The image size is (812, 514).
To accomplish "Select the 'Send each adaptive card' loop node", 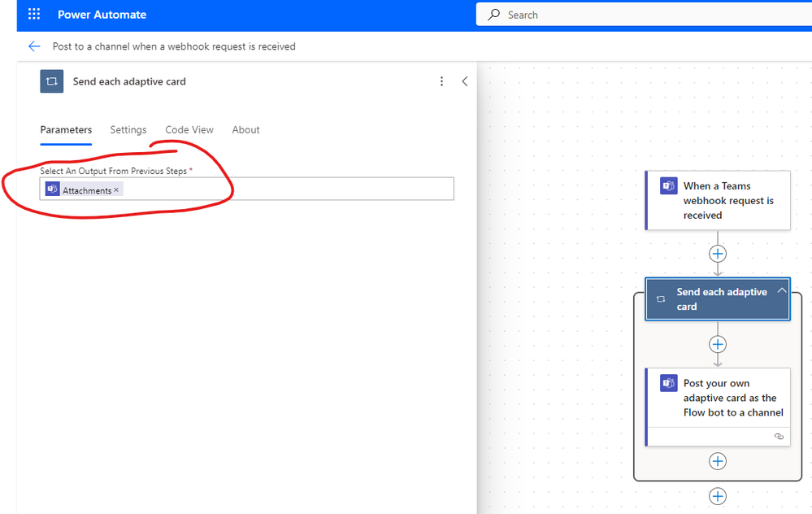I will 718,299.
